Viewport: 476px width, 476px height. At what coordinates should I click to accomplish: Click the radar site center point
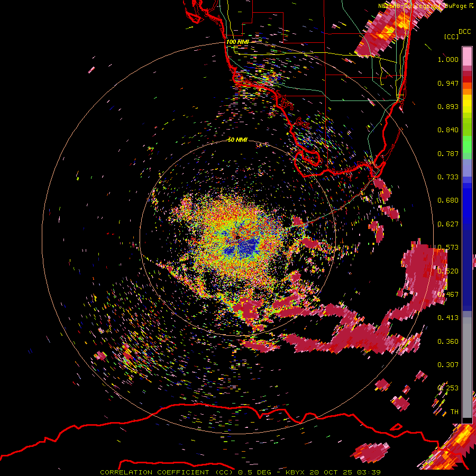237,237
